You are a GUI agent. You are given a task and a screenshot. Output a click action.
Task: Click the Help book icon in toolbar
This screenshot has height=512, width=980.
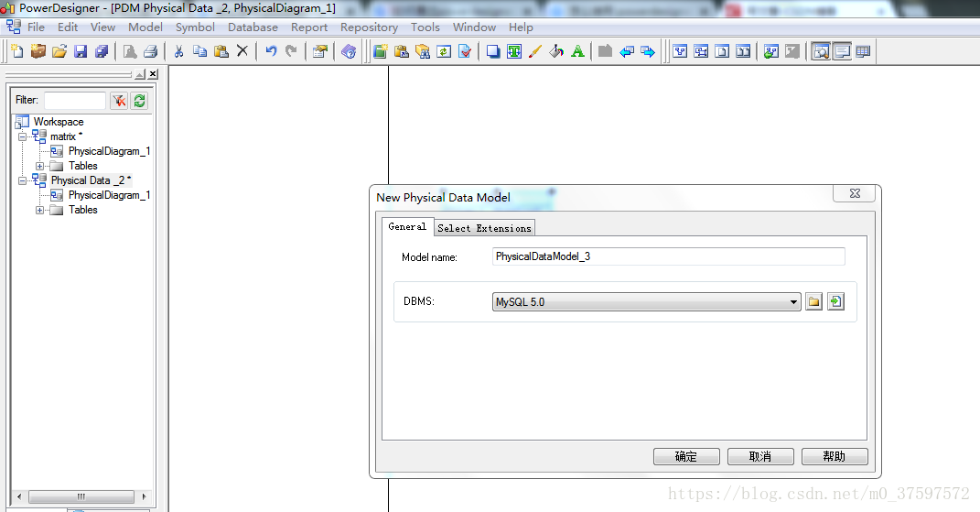(x=349, y=51)
